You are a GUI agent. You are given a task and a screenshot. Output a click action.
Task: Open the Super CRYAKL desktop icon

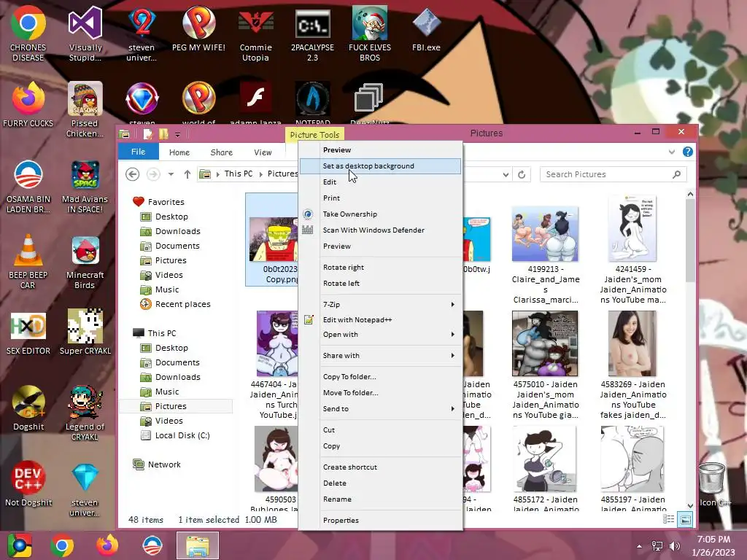(x=85, y=332)
